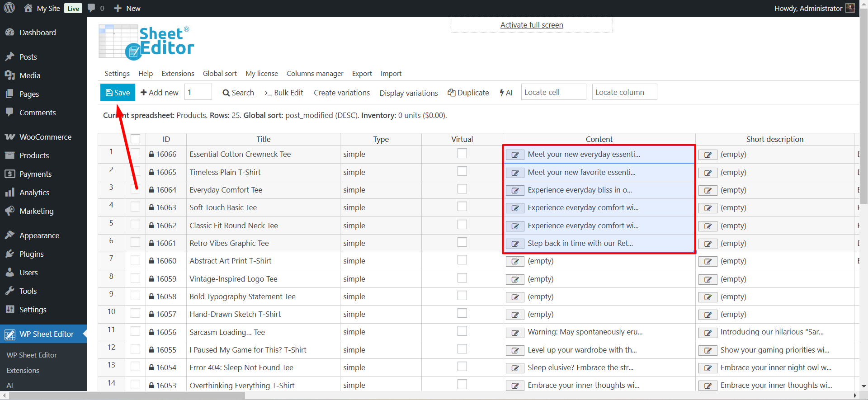The height and width of the screenshot is (400, 868).
Task: Click the WordPress logo icon
Action: 9,8
